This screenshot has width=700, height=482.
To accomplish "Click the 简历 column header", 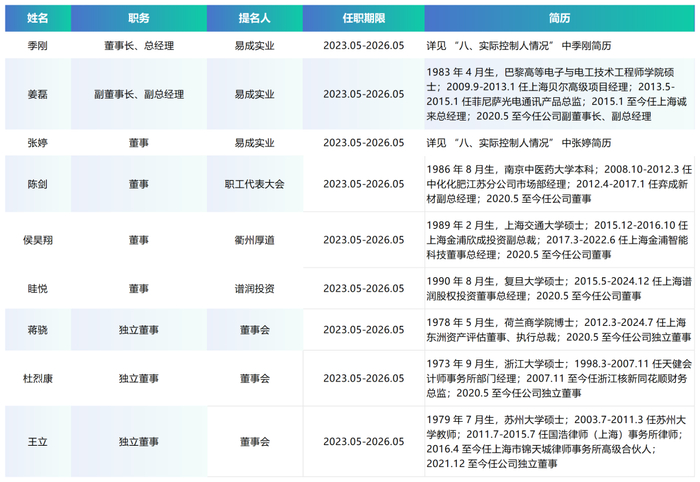I will tap(559, 18).
